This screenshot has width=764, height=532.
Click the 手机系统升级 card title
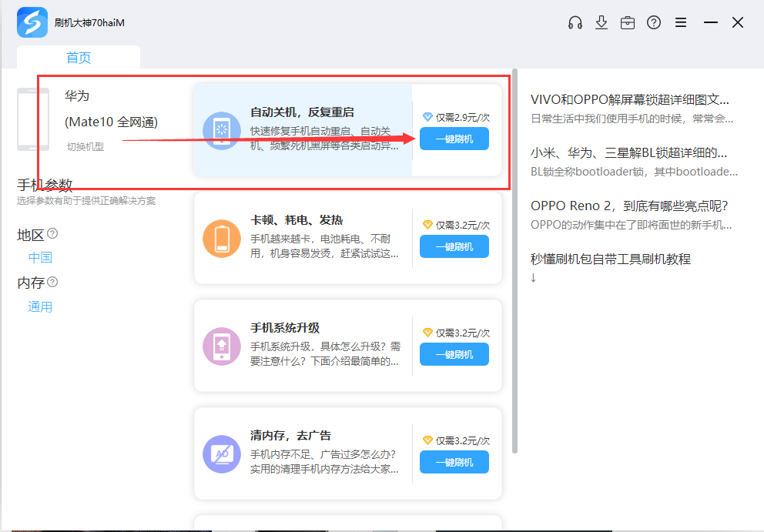[285, 327]
